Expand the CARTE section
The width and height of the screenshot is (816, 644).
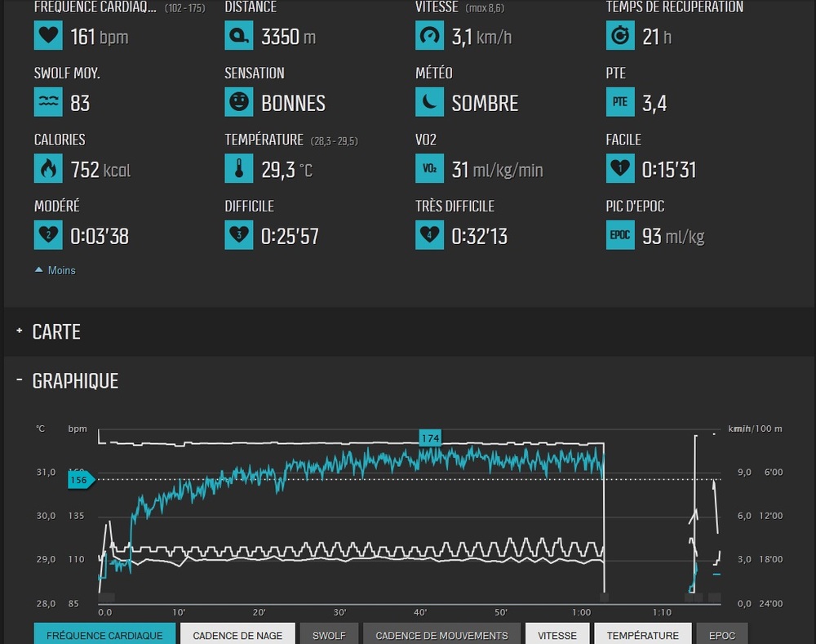click(55, 332)
